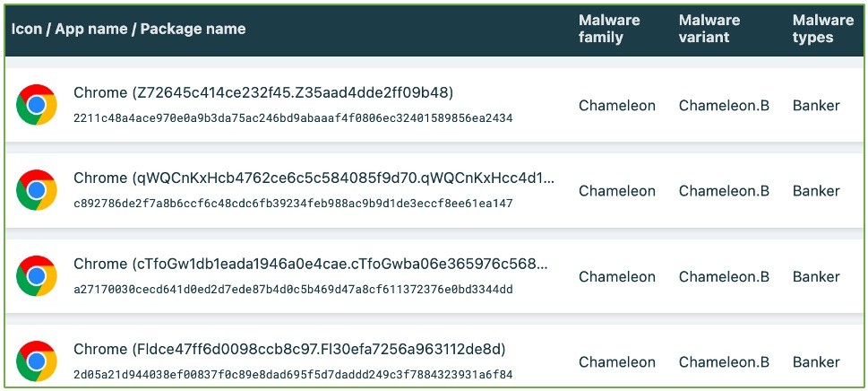Click the Malware variant column header
The width and height of the screenshot is (868, 391).
tap(709, 29)
